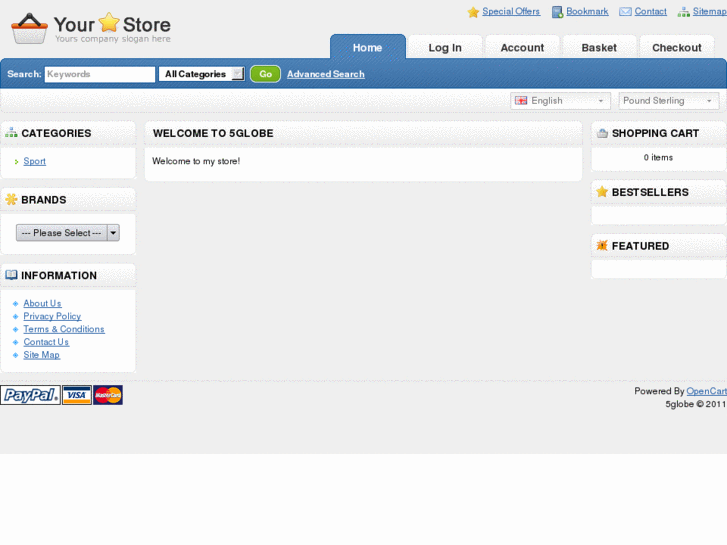Click the Visa card logo

(x=77, y=395)
